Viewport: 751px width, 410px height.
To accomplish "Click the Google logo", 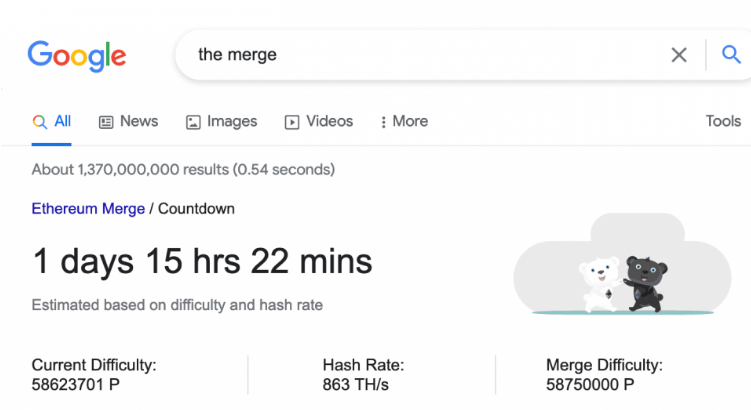I will point(77,56).
